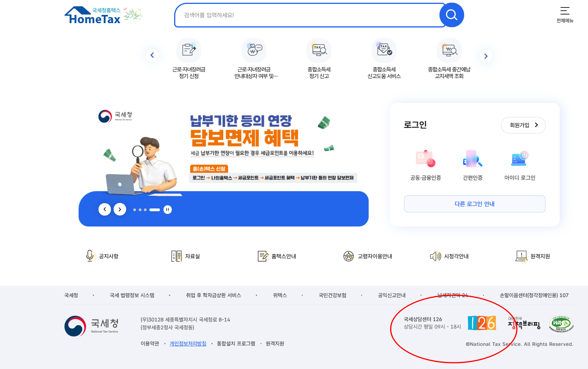Screen dimensions: 588x369
Task: Open 통합설치 프로그램 link
Action: click(x=236, y=343)
